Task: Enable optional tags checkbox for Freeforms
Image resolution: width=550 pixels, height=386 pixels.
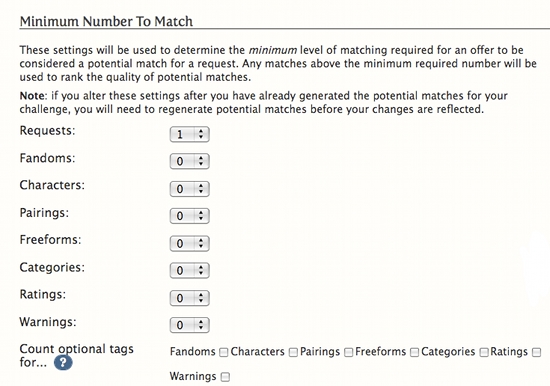Action: [x=415, y=352]
